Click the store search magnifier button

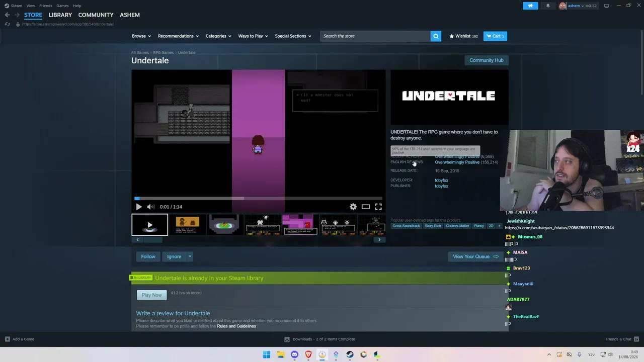tap(436, 36)
